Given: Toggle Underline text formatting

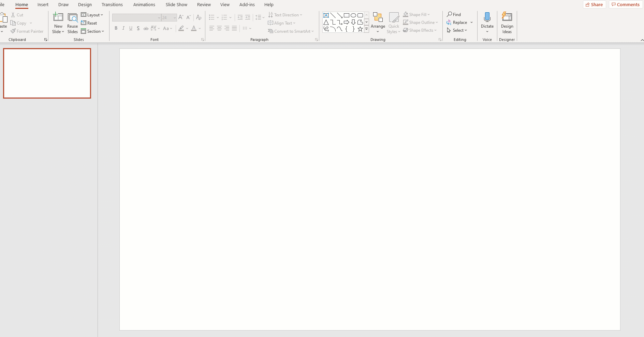Looking at the screenshot, I should 131,28.
